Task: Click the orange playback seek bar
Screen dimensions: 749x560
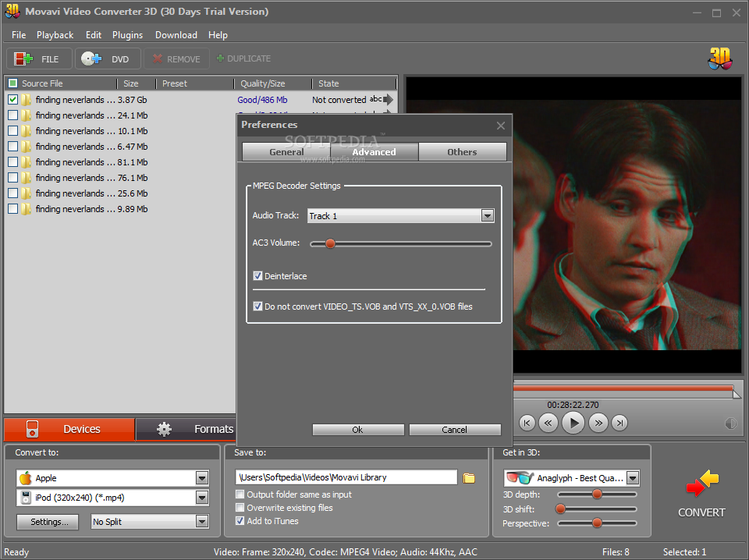Action: (x=623, y=388)
